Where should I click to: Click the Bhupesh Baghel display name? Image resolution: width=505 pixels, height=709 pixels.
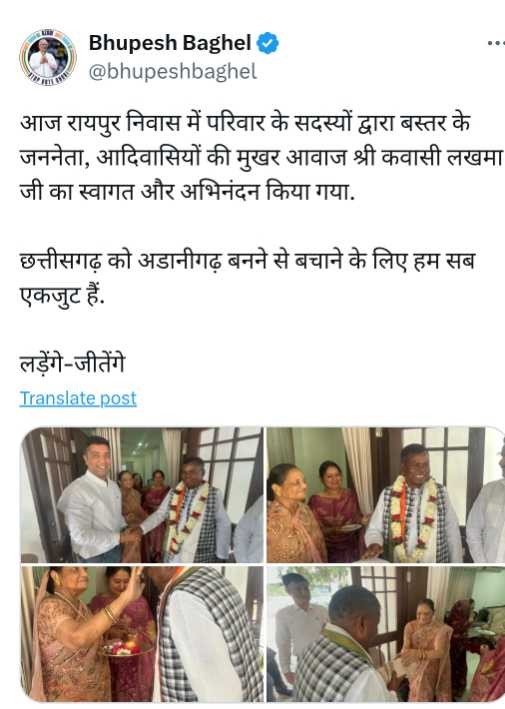(170, 43)
